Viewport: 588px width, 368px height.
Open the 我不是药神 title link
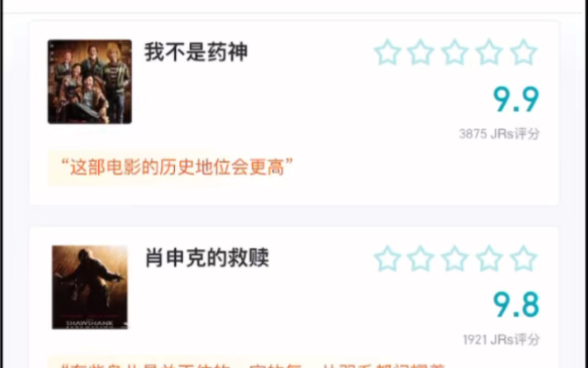[x=196, y=53]
